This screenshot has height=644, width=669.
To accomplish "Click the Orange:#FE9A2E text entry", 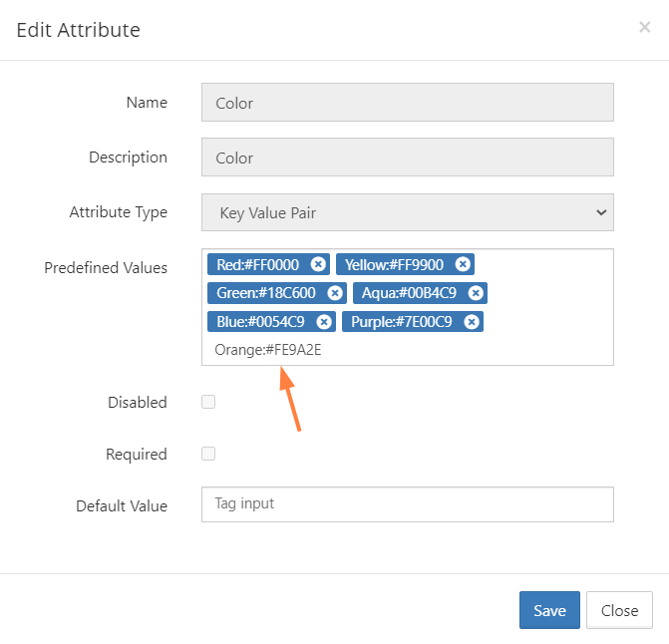I will [269, 350].
